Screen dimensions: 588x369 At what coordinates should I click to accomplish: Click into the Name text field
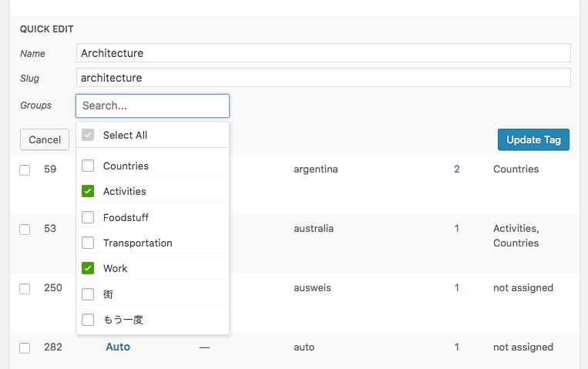point(324,53)
